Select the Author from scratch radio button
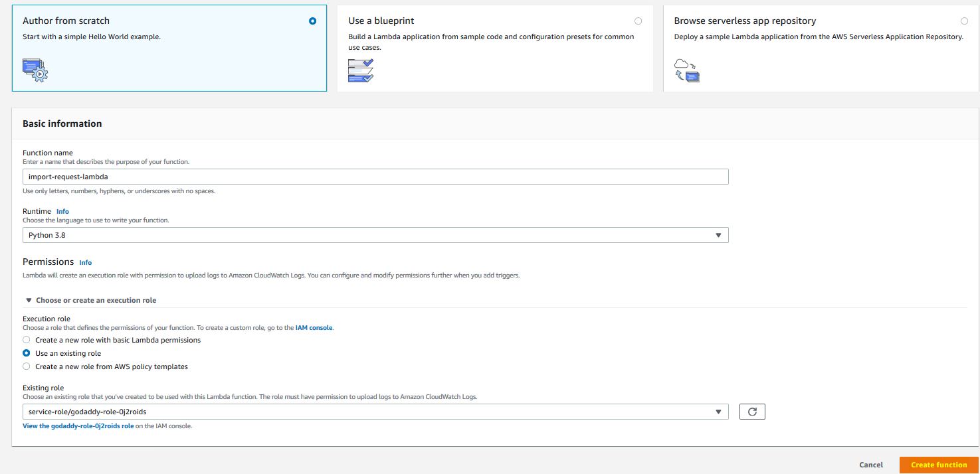Image resolution: width=980 pixels, height=474 pixels. 313,21
